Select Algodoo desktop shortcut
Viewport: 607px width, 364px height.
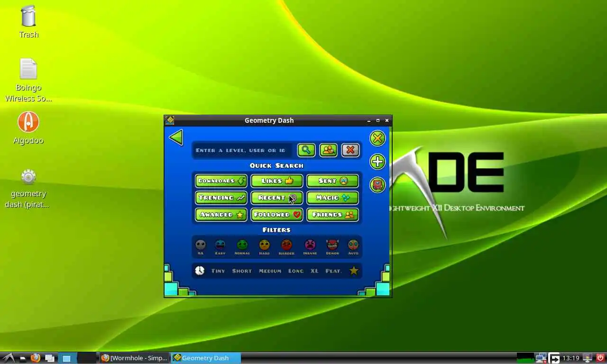click(28, 128)
